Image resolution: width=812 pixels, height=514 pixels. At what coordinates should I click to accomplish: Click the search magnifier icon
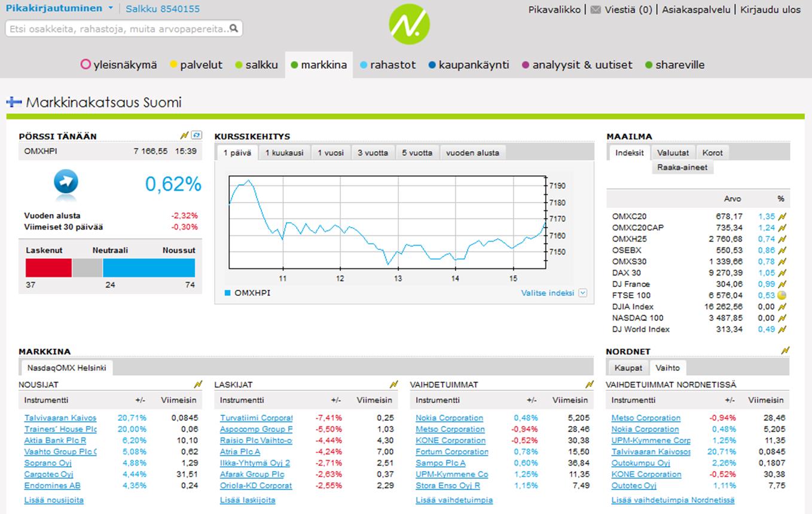click(x=234, y=28)
